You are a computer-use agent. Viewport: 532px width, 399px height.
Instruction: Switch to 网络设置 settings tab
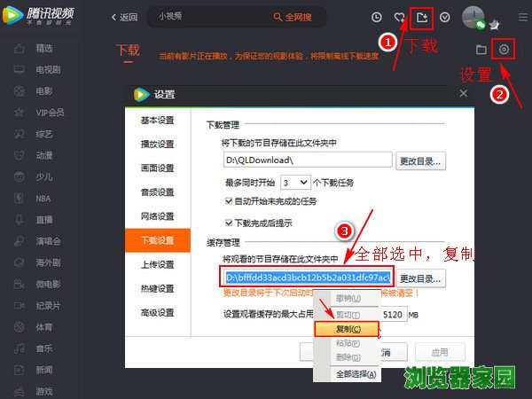click(x=158, y=215)
